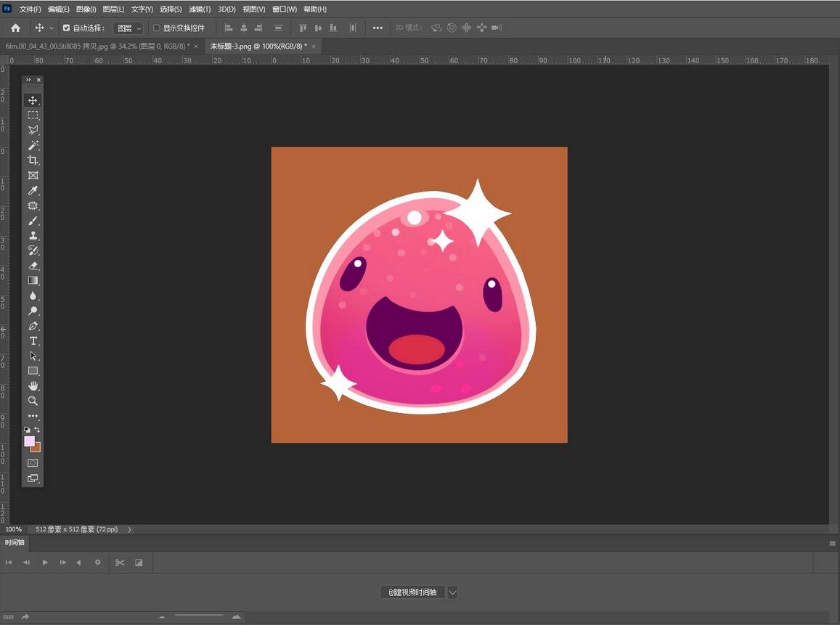This screenshot has width=840, height=625.
Task: Switch to the film.00_04_43_00.Still085 tab
Action: [x=97, y=46]
